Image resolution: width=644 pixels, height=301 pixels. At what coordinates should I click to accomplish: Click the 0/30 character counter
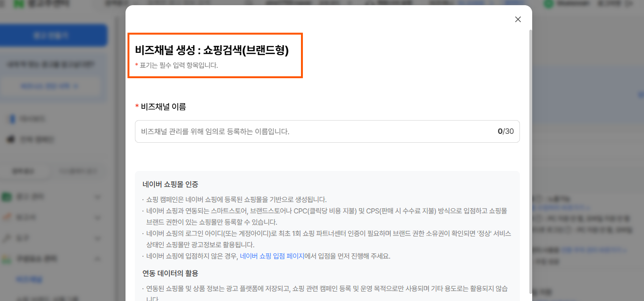[506, 131]
